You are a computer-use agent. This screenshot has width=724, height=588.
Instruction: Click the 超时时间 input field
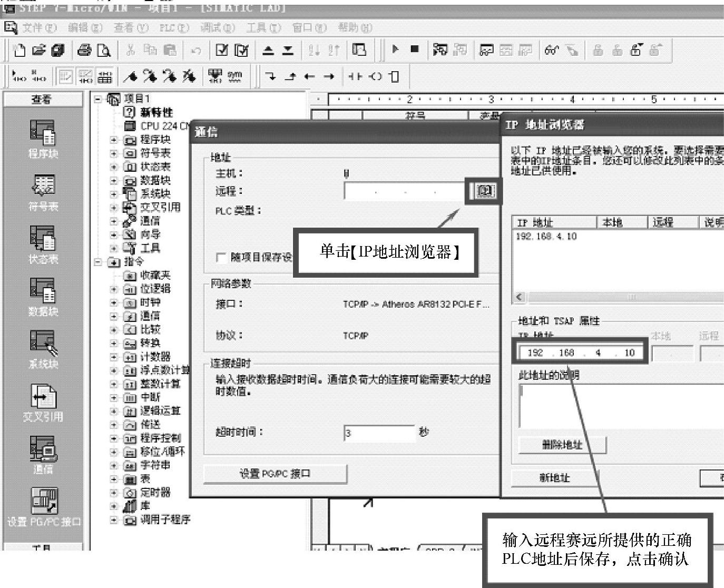379,433
